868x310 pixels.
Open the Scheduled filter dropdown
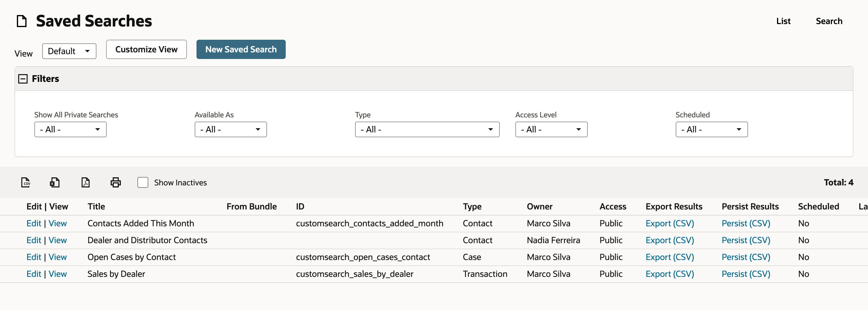coord(712,130)
